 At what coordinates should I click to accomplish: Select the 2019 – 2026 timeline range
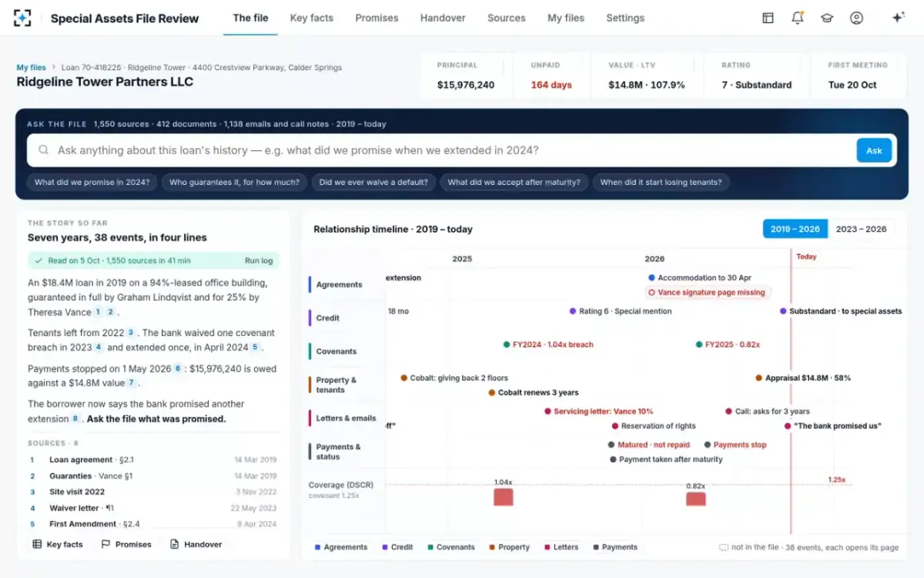tap(795, 229)
